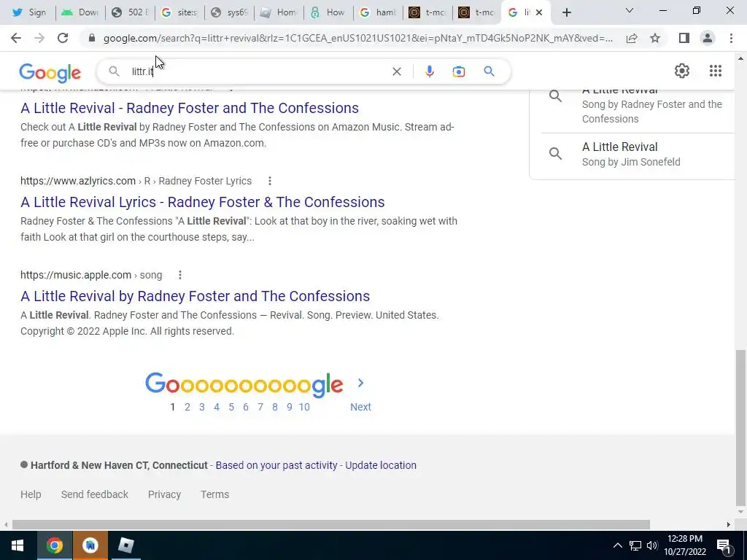Open the Help footer link
Screen dimensions: 747x560
coord(31,494)
